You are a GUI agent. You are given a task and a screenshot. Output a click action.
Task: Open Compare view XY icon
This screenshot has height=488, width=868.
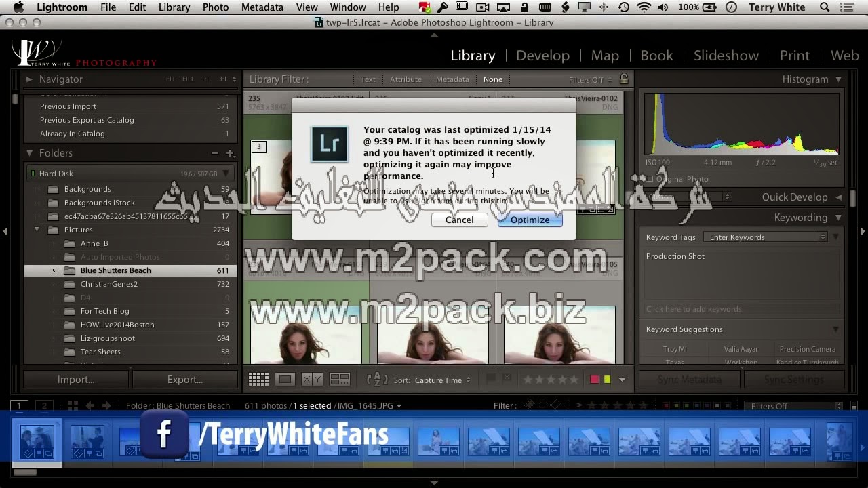[x=312, y=380]
